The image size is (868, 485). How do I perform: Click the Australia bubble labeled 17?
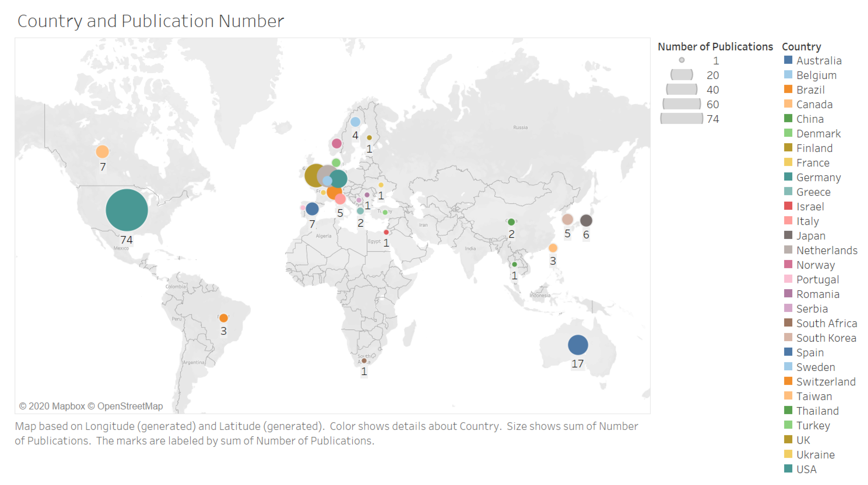click(578, 345)
